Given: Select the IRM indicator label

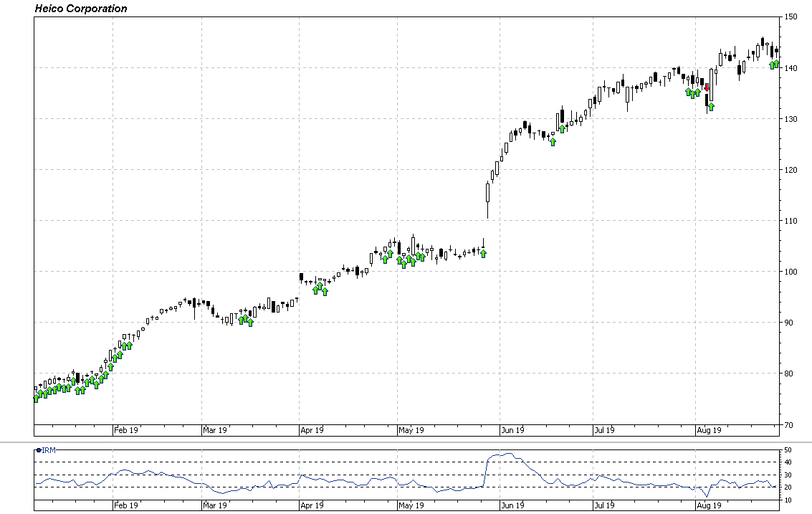Looking at the screenshot, I should click(49, 450).
